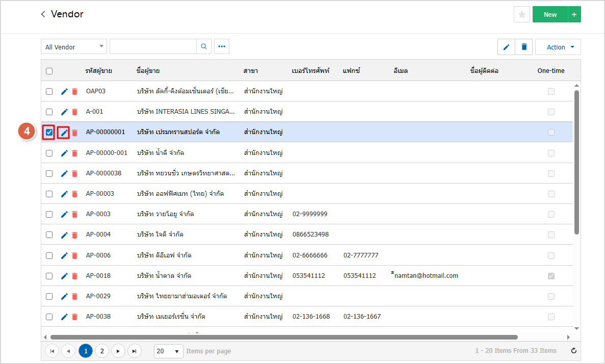Screen dimensions: 605x364
Task: Jump to the last page
Action: [x=134, y=351]
